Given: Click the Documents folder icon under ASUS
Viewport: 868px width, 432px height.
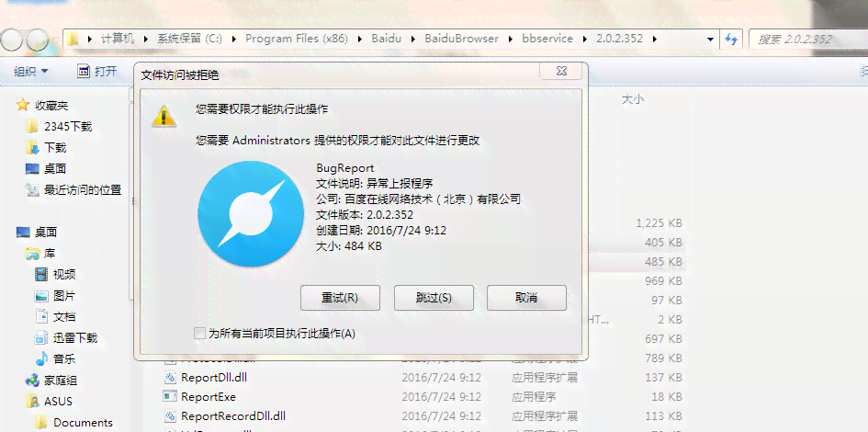Looking at the screenshot, I should click(41, 422).
